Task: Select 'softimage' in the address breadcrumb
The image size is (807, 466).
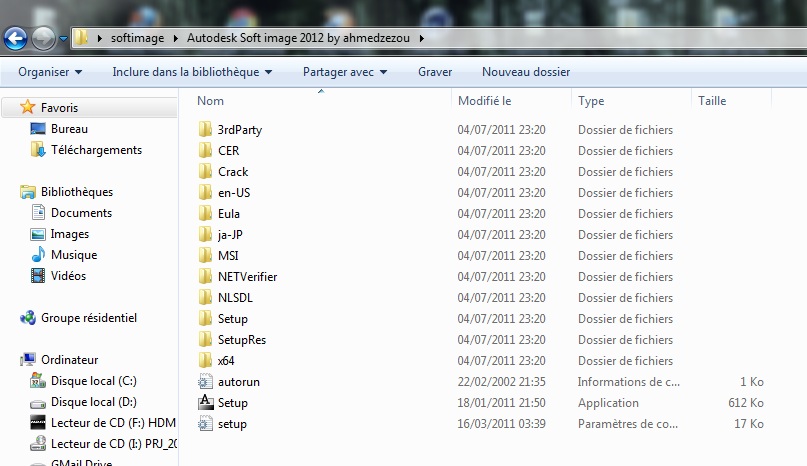Action: 137,38
